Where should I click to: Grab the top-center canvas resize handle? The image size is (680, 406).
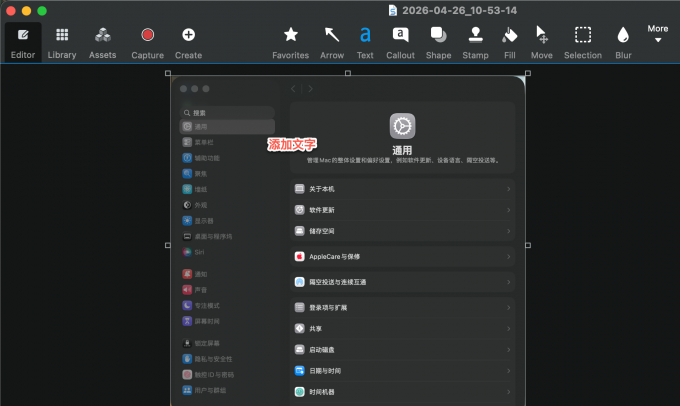click(348, 73)
